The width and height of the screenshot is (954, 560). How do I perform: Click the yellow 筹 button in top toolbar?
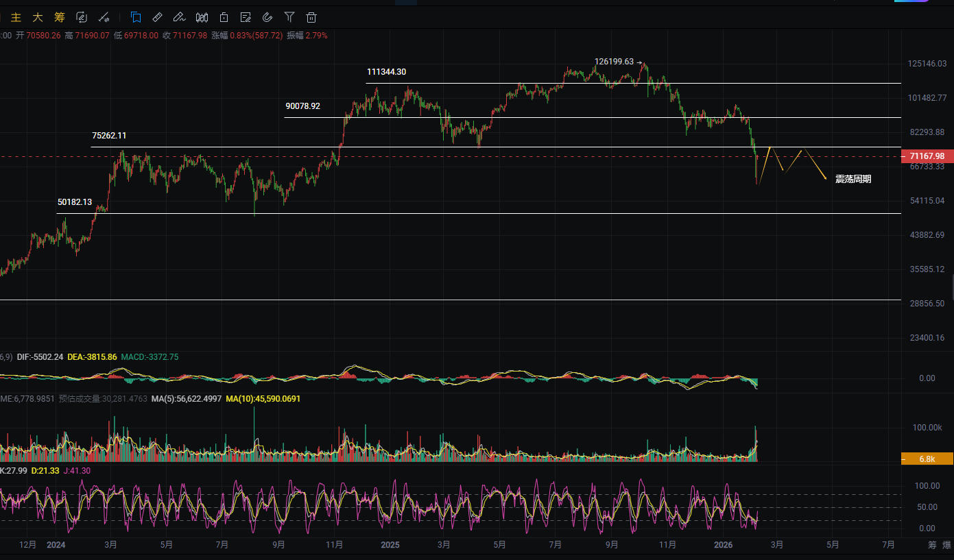[60, 17]
